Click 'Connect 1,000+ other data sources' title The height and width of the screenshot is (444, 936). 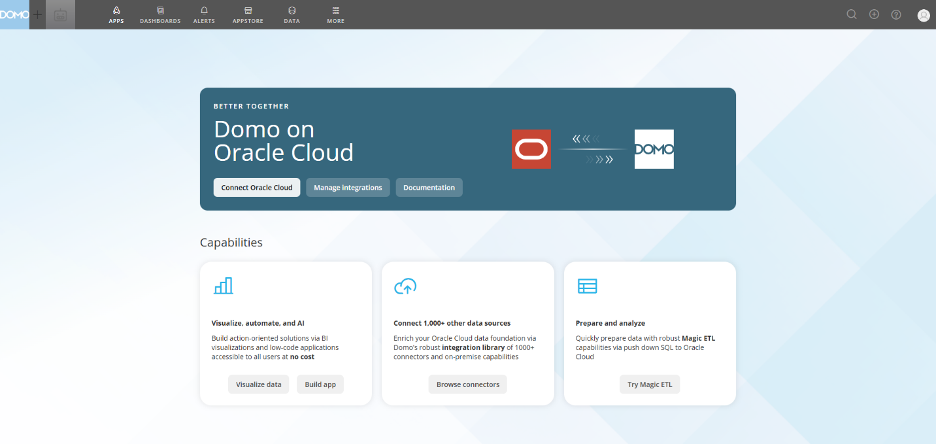452,323
